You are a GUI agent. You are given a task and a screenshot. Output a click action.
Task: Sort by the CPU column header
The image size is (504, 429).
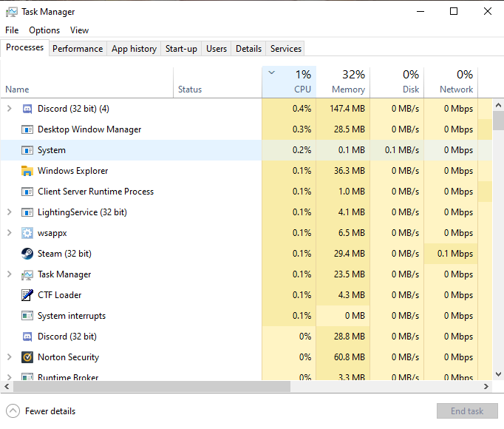pyautogui.click(x=289, y=82)
